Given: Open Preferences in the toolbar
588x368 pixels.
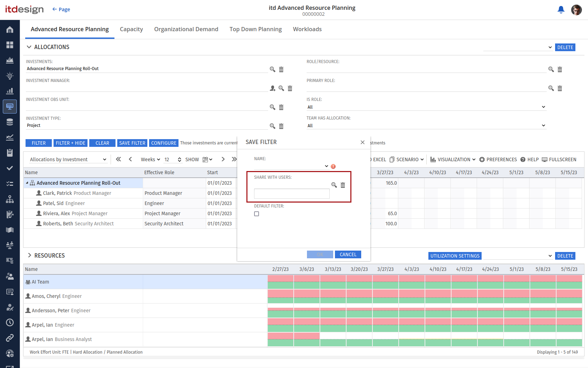Looking at the screenshot, I should 498,159.
